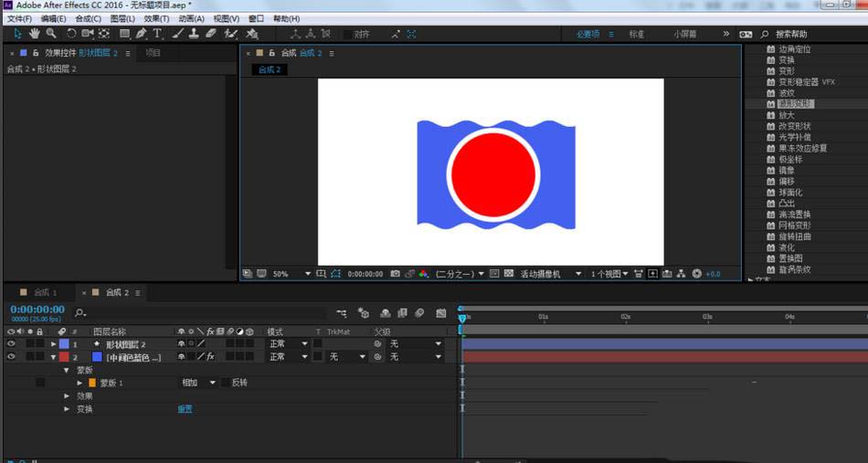Image resolution: width=868 pixels, height=463 pixels.
Task: Open the 相加 mask mode dropdown
Action: pos(198,383)
